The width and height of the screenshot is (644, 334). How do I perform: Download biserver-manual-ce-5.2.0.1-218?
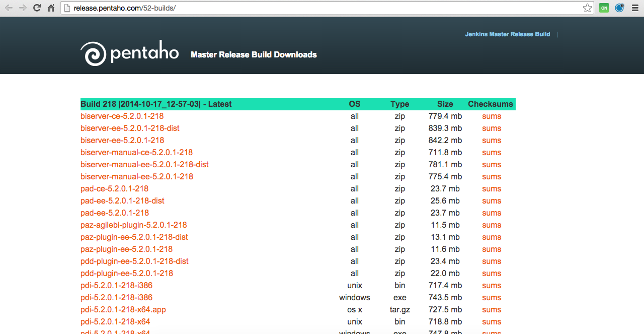tap(136, 153)
